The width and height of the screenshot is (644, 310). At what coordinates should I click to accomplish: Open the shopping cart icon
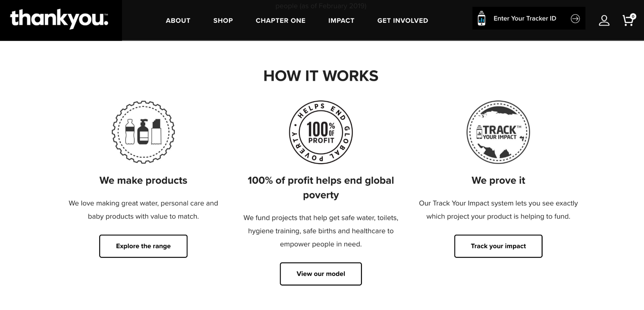point(628,20)
